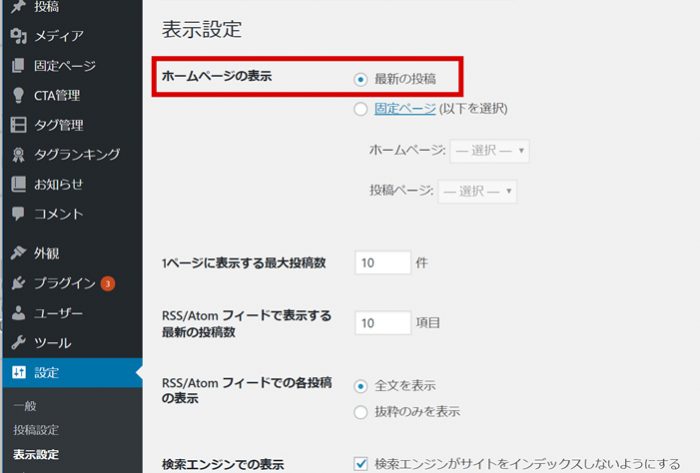This screenshot has height=473, width=700.
Task: Click the ユーザー person icon
Action: coord(17,313)
